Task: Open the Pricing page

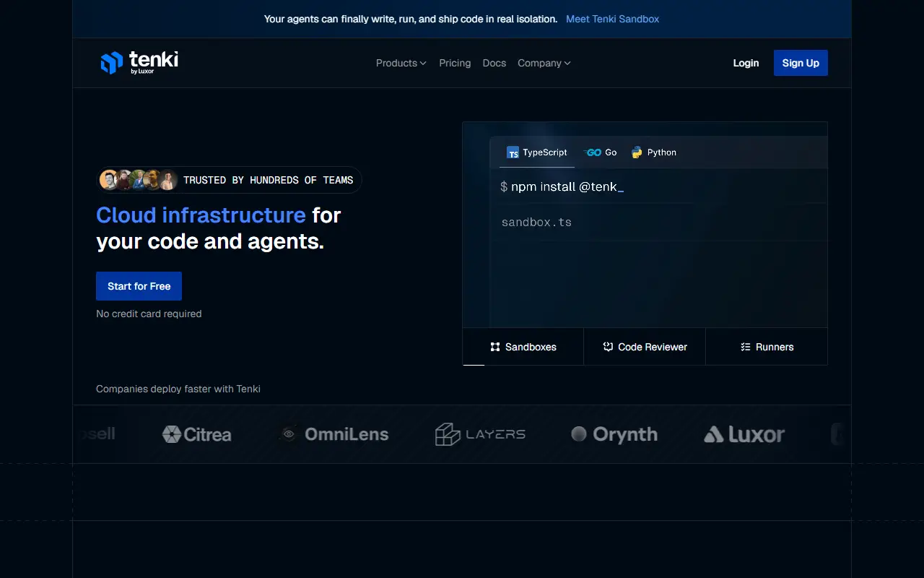Action: click(455, 63)
